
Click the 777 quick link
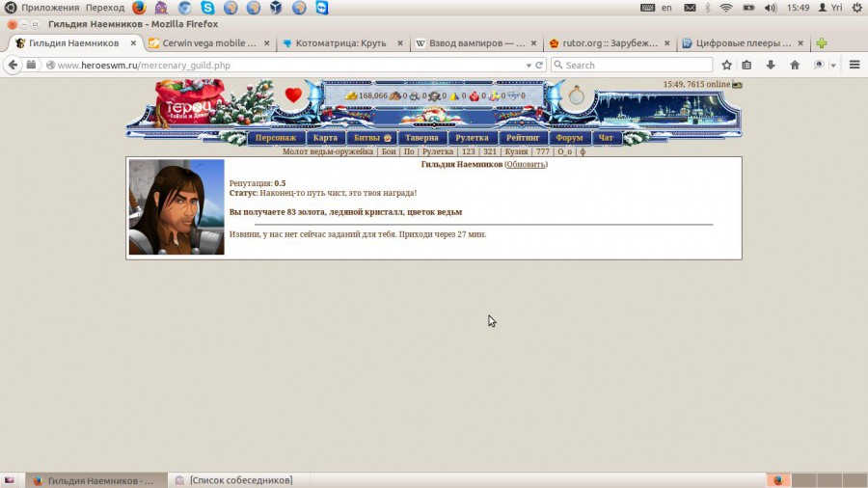click(x=542, y=151)
